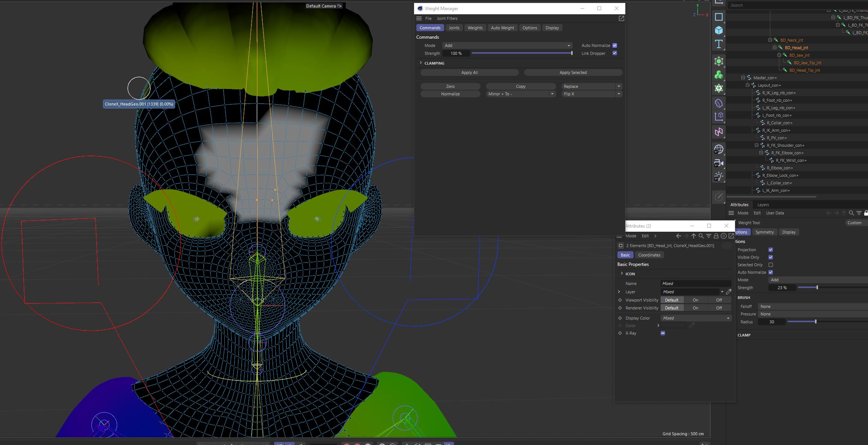Click the light bulb icon in the sidebar
Image resolution: width=868 pixels, height=445 pixels.
718,176
